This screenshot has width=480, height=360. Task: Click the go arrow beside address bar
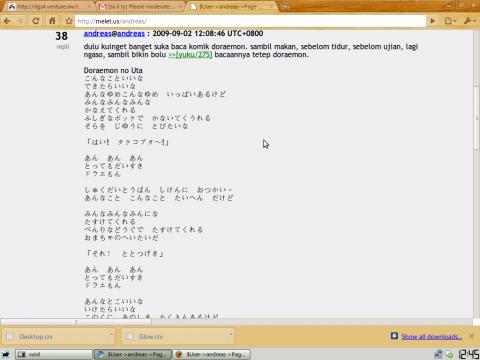[x=433, y=21]
